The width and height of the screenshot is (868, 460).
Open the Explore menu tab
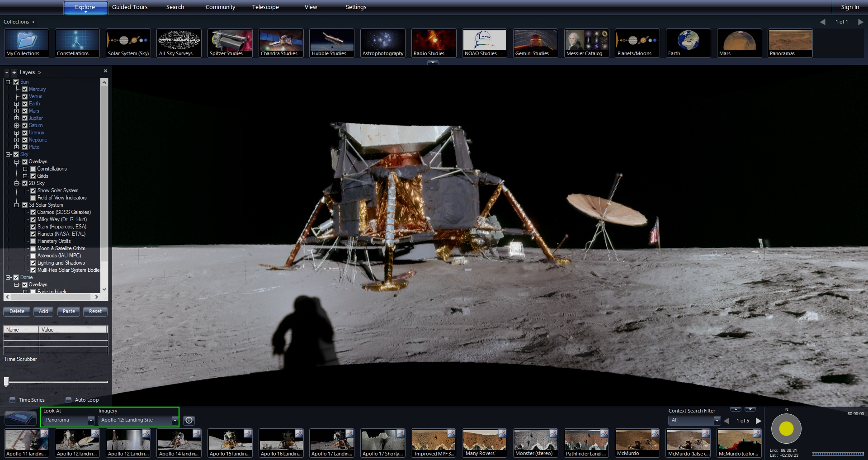[x=85, y=7]
